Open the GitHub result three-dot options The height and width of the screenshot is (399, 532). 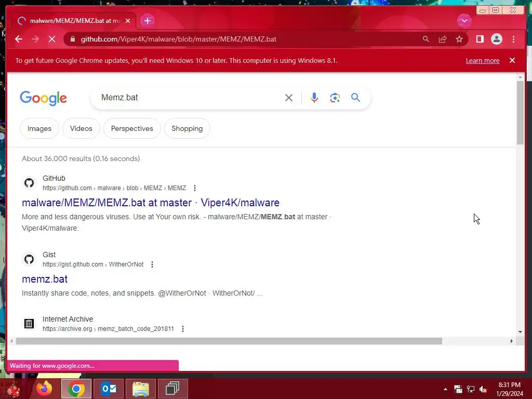194,188
